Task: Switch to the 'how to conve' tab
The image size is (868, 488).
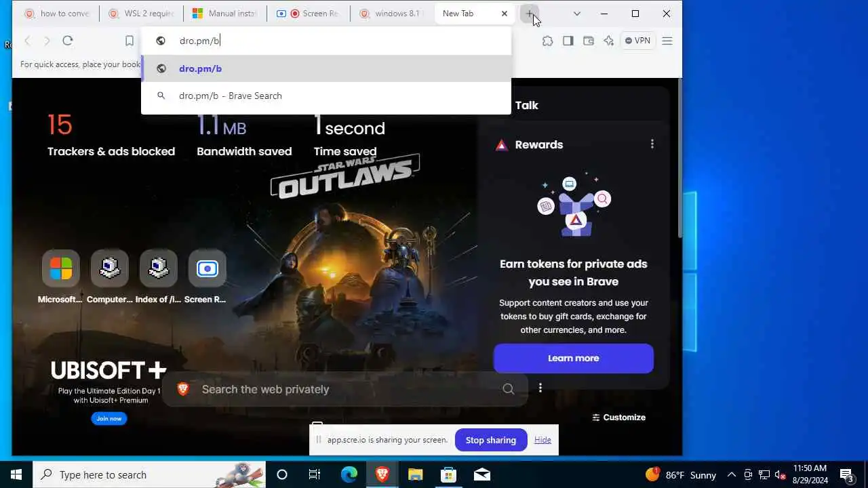Action: (x=56, y=14)
